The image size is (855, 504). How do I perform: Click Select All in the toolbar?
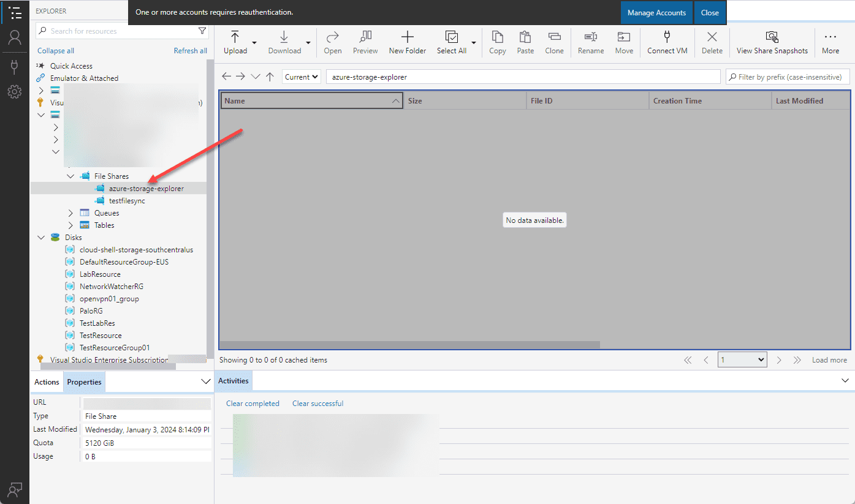pyautogui.click(x=452, y=43)
